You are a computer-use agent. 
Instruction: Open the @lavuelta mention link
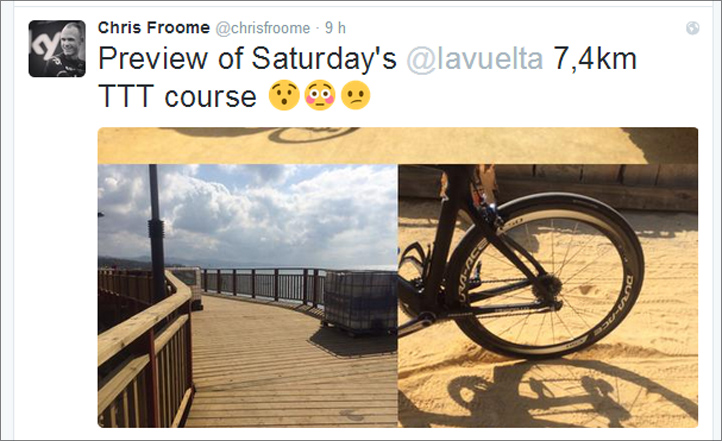tap(474, 59)
